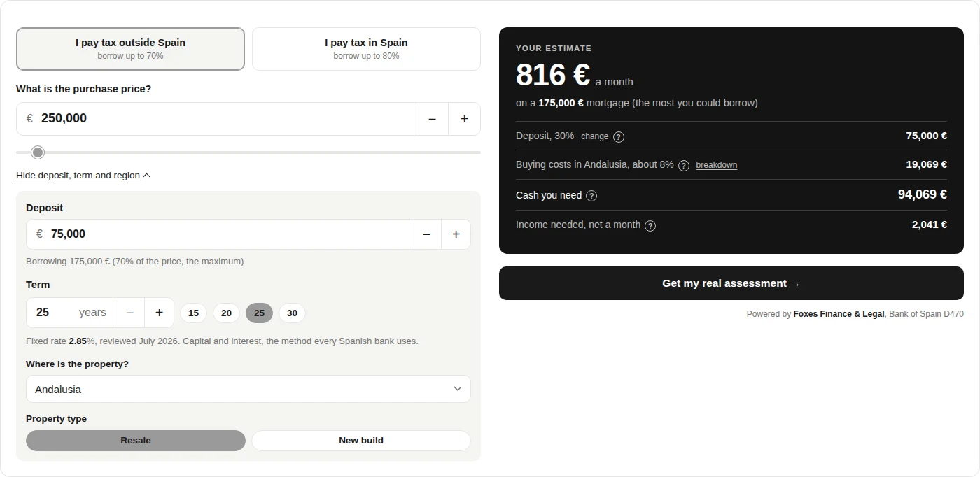Choose the 20-year term preset

point(226,313)
